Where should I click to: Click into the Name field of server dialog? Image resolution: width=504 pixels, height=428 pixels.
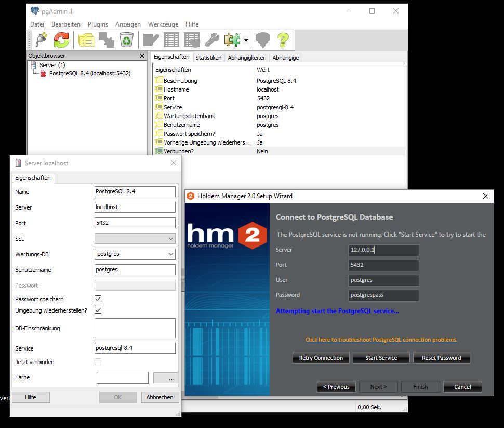(135, 191)
